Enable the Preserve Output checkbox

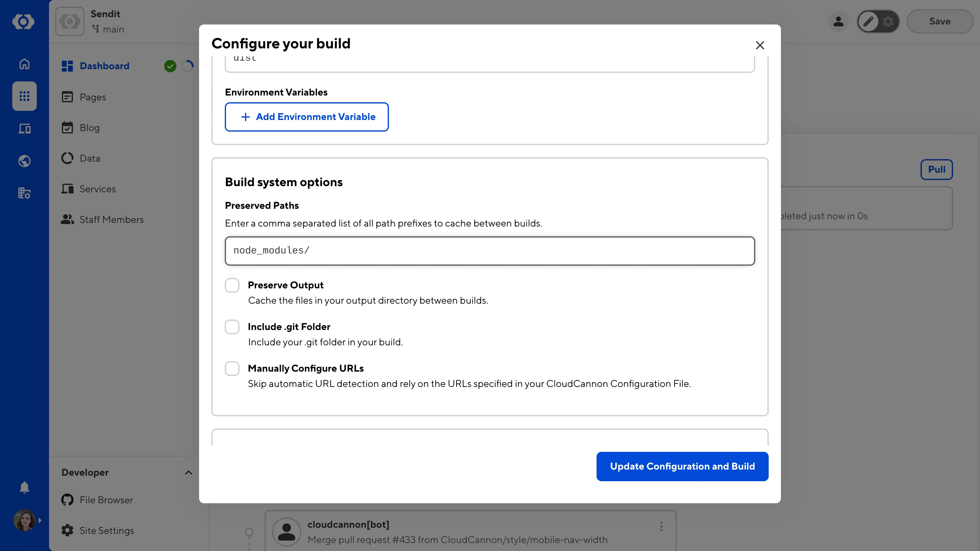(232, 285)
